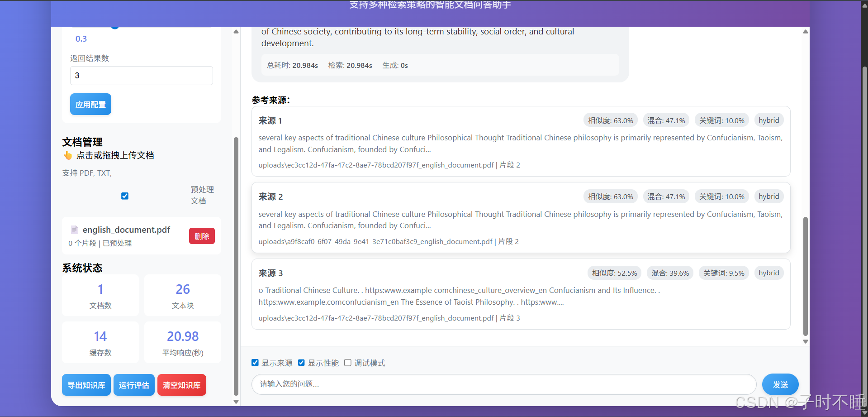
Task: Click the sidebar scrollbar thumb
Action: [x=236, y=266]
